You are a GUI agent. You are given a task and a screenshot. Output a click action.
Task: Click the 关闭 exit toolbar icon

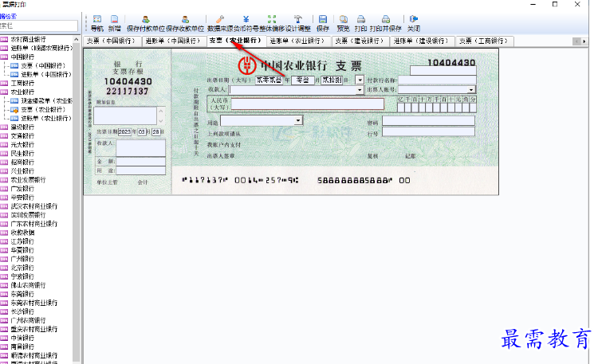coord(413,19)
